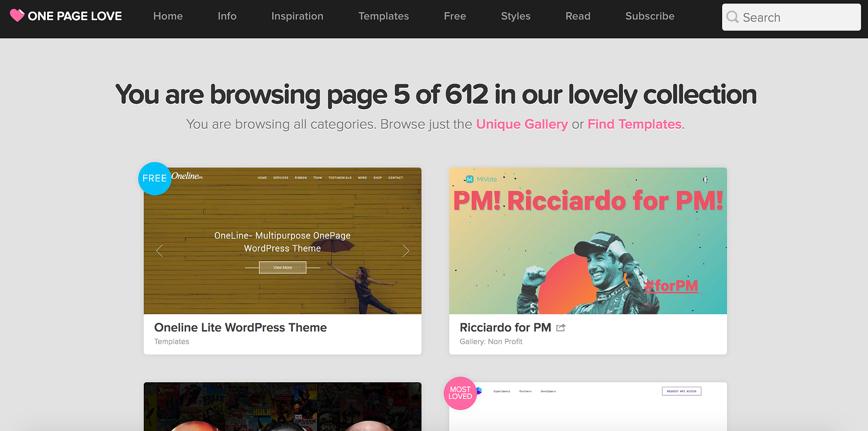Click the pink heart logo icon
Viewport: 868px width, 431px height.
coord(17,16)
